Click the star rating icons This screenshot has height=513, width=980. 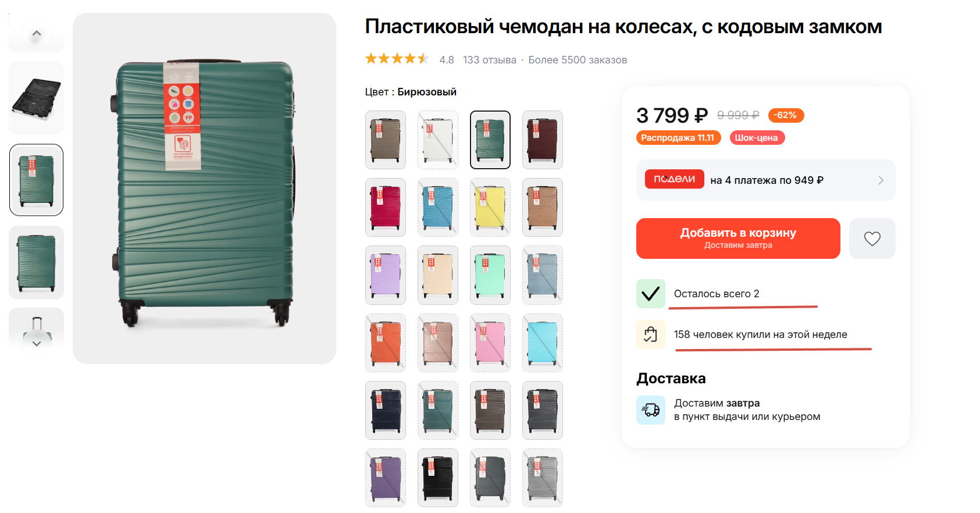pyautogui.click(x=397, y=59)
